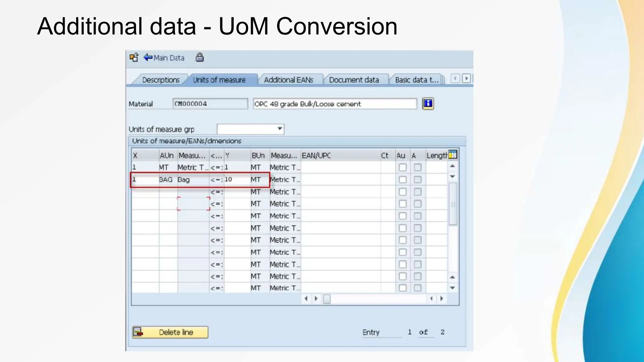Click the right arrow on the horizontal table scrollbar
This screenshot has width=644, height=362.
pos(441,299)
